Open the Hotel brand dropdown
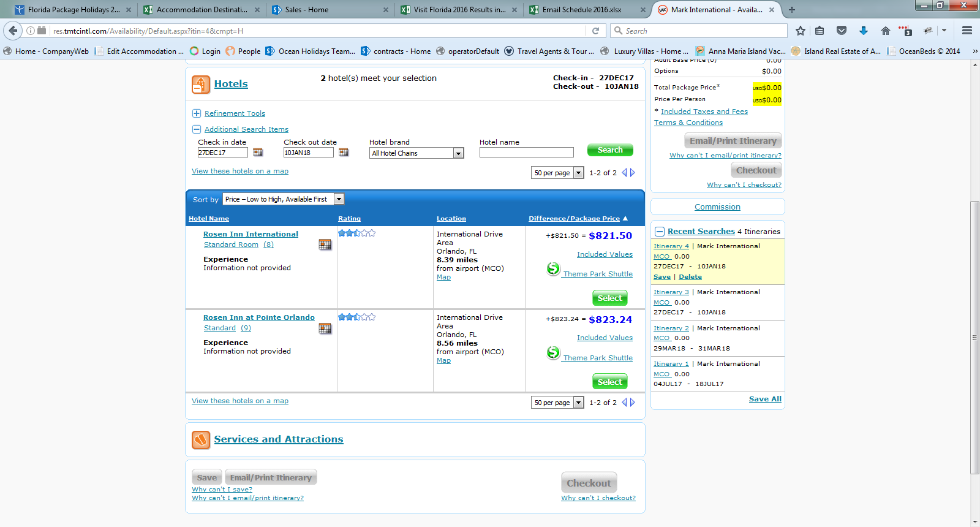The height and width of the screenshot is (527, 980). coord(417,153)
